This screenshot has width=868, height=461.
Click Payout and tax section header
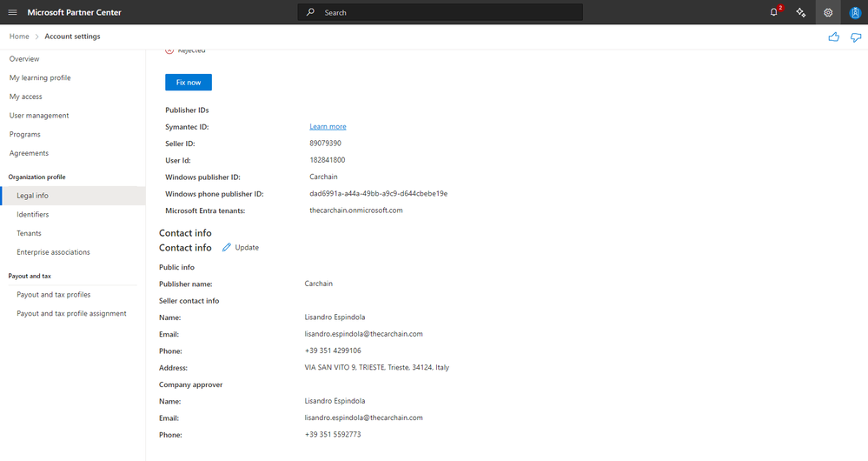tap(30, 276)
